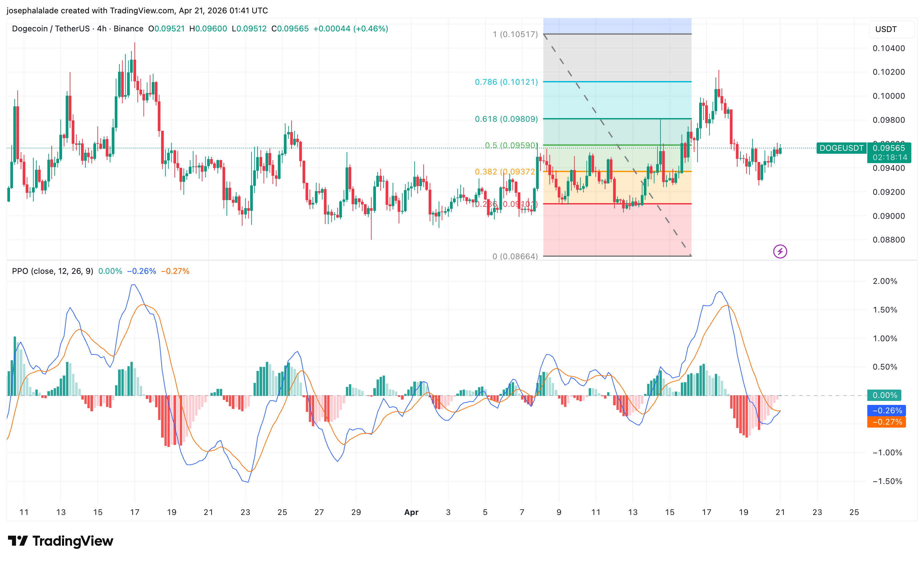Viewport: 924px width, 561px height.
Task: Select the 0.786 (0.10121) Fibonacci level label
Action: point(506,82)
